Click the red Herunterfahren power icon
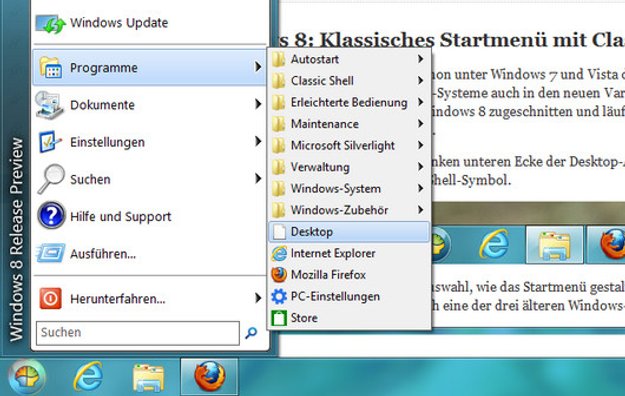 pyautogui.click(x=50, y=298)
